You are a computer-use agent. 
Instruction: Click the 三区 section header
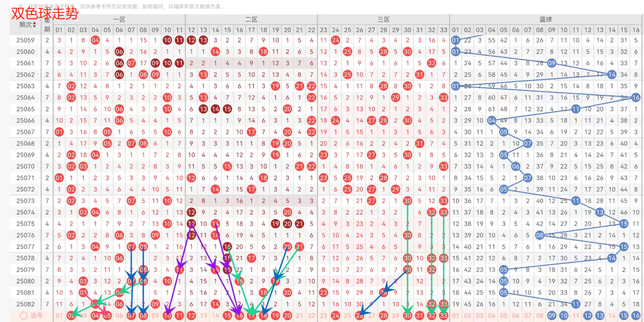383,19
